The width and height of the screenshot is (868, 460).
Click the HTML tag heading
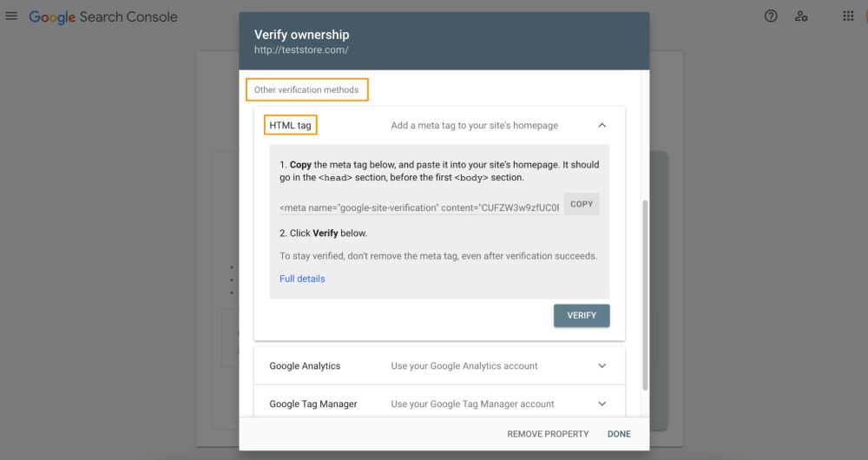(290, 125)
